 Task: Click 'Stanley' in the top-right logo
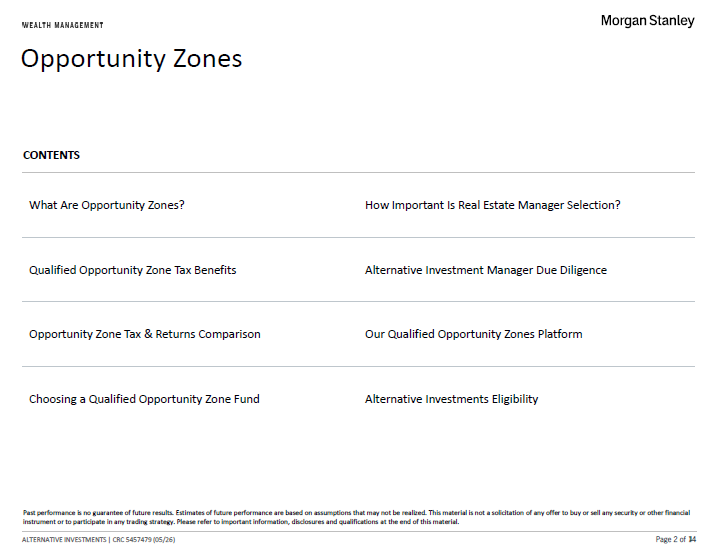672,21
